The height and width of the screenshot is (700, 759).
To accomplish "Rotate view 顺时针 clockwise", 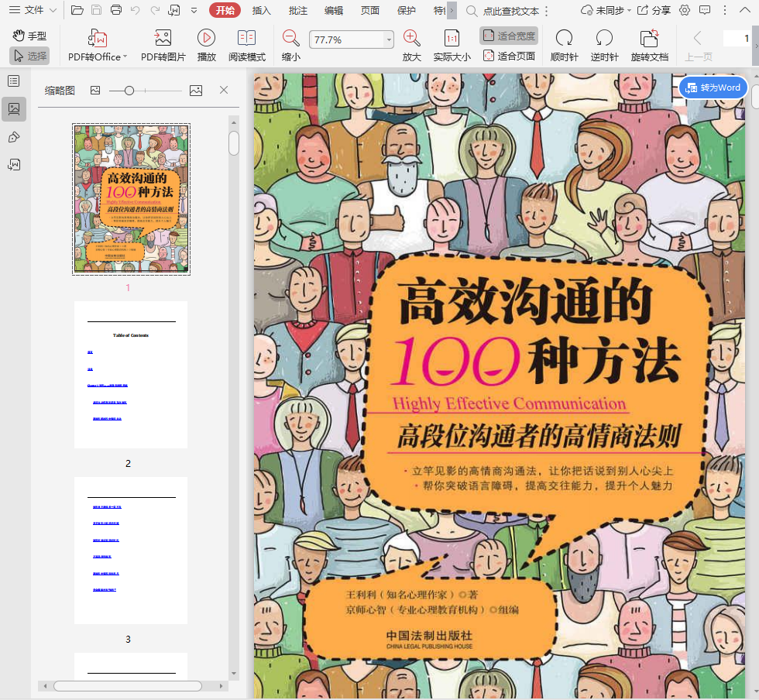I will pyautogui.click(x=565, y=46).
